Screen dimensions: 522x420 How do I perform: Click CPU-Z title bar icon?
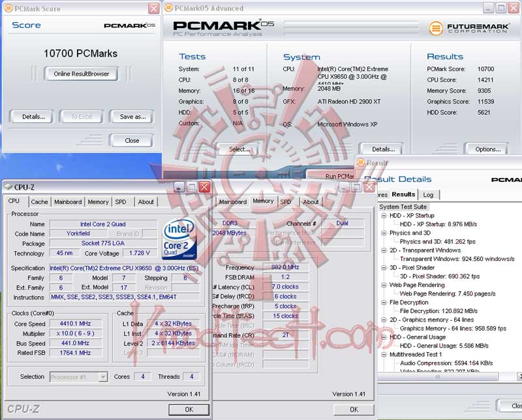(8, 187)
